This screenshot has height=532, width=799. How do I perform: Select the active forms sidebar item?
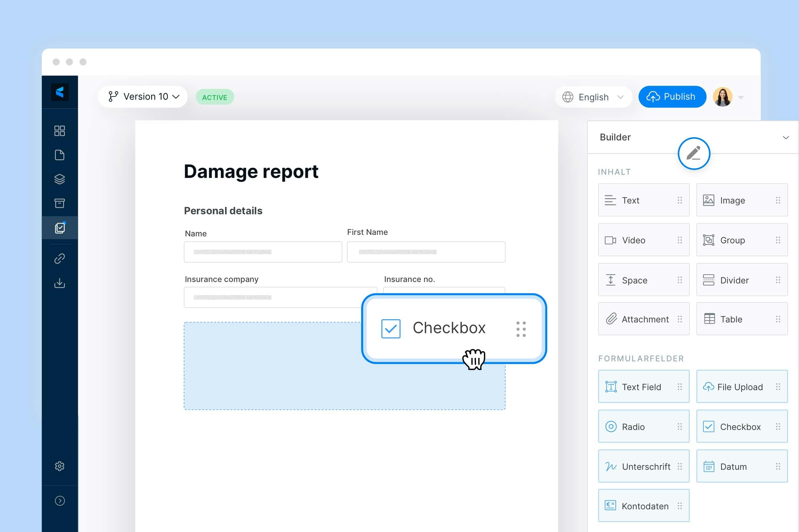point(59,228)
